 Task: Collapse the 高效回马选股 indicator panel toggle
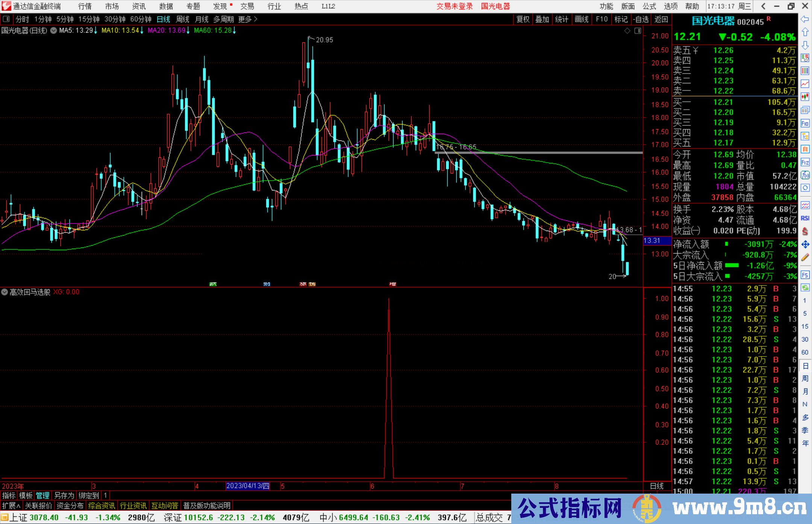5,292
